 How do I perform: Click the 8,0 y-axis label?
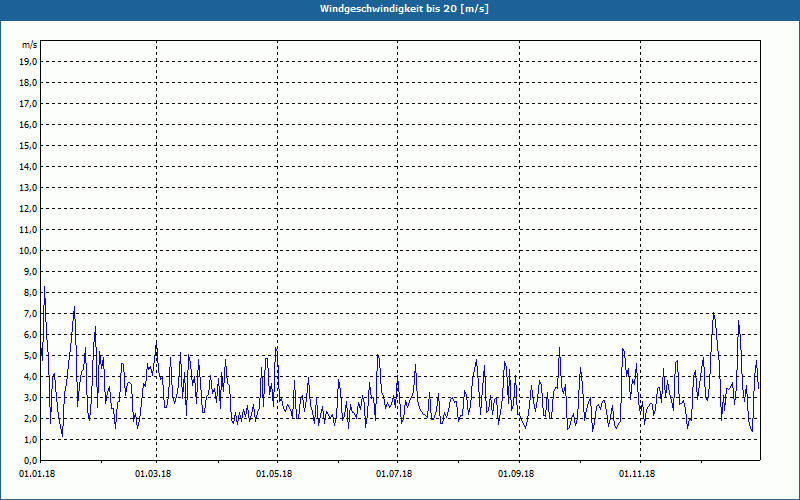point(30,292)
